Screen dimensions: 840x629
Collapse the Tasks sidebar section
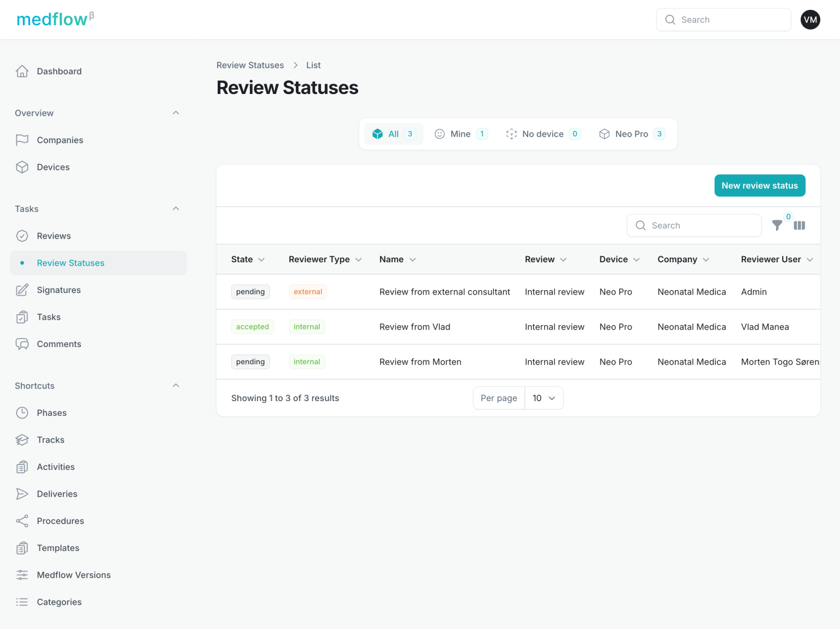tap(176, 209)
